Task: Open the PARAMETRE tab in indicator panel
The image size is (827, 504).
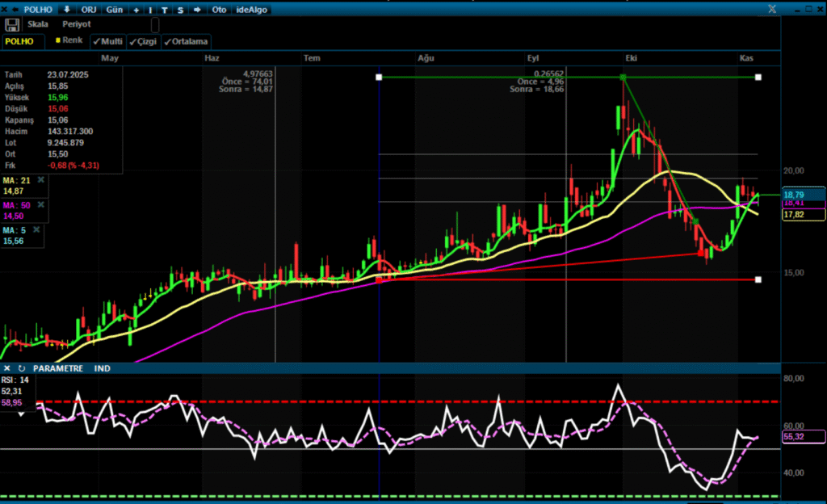Action: pyautogui.click(x=57, y=368)
